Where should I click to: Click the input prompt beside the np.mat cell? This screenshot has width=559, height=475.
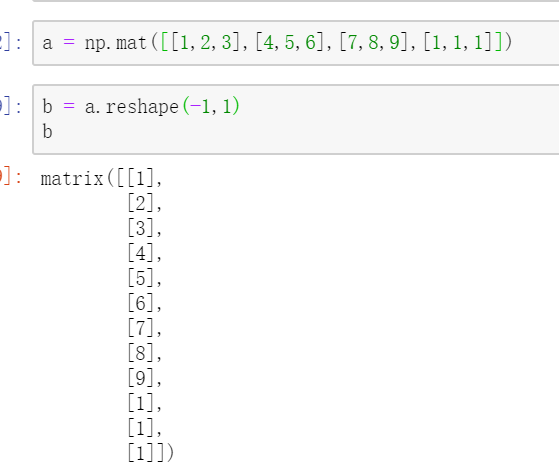(11, 43)
